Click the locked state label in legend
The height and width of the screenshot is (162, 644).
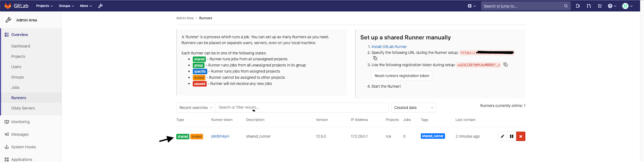[199, 78]
